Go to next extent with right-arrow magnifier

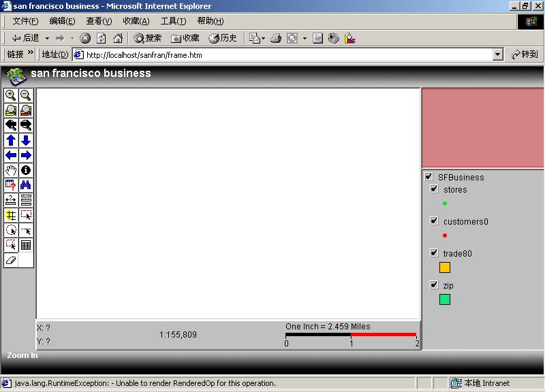tap(26, 125)
